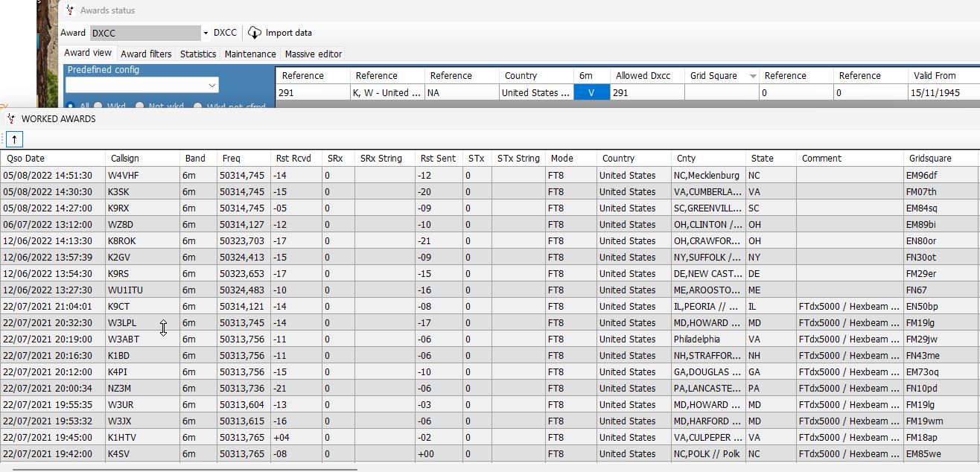
Task: Sort by the Qso Date column header
Action: tap(52, 158)
